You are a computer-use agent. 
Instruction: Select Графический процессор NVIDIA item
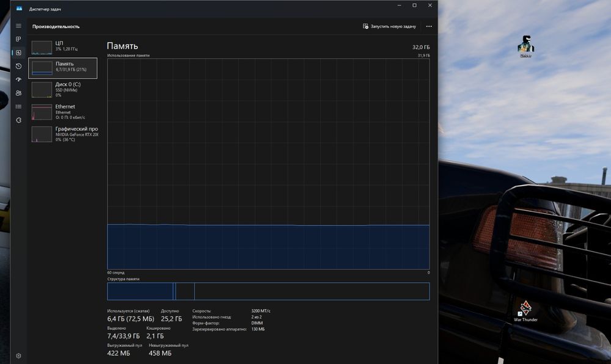click(63, 134)
